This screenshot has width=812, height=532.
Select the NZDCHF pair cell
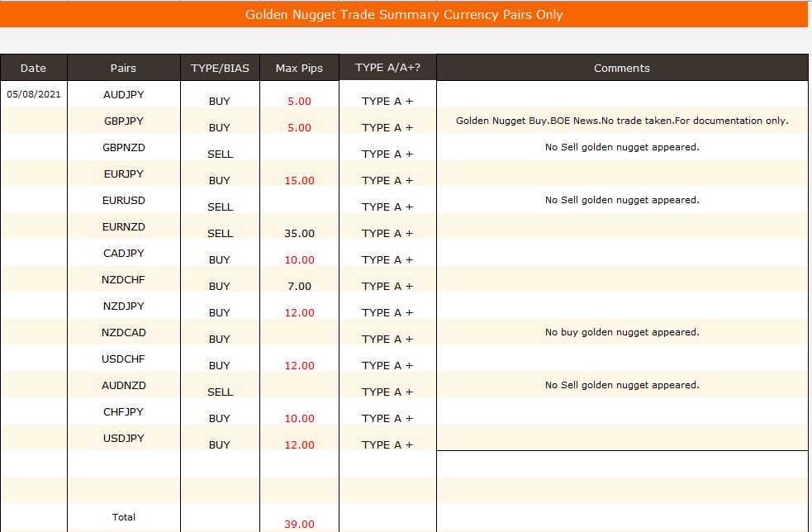[124, 280]
